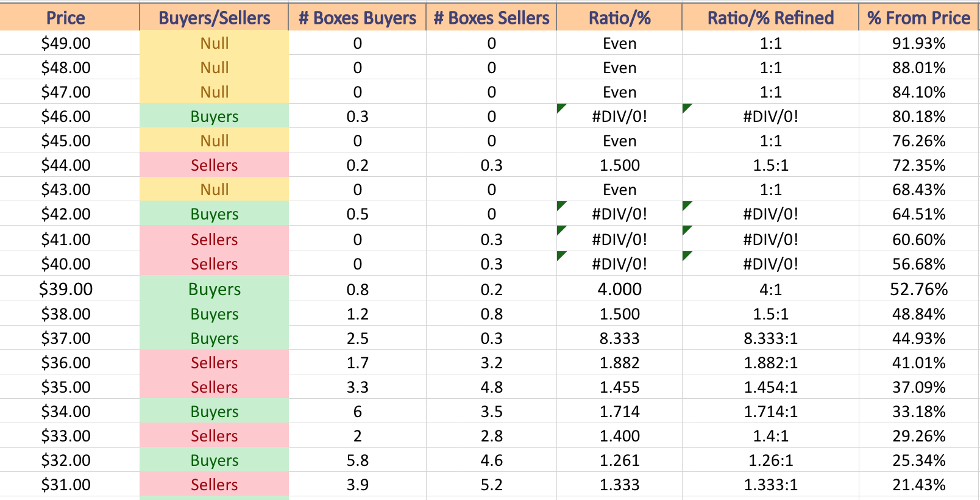This screenshot has height=500, width=980.
Task: Select green Buyers cell in $39.00 row
Action: pyautogui.click(x=214, y=288)
